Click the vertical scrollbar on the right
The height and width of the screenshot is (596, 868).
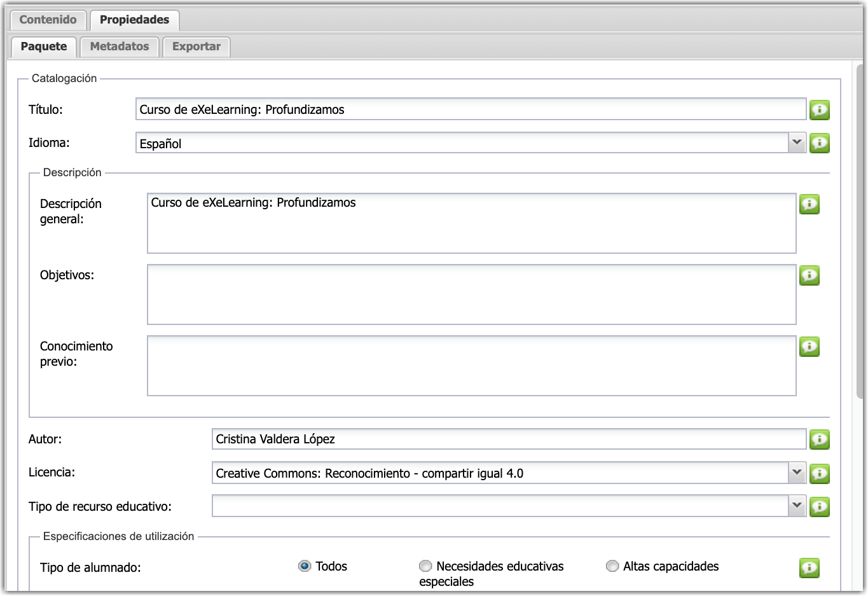(x=860, y=232)
